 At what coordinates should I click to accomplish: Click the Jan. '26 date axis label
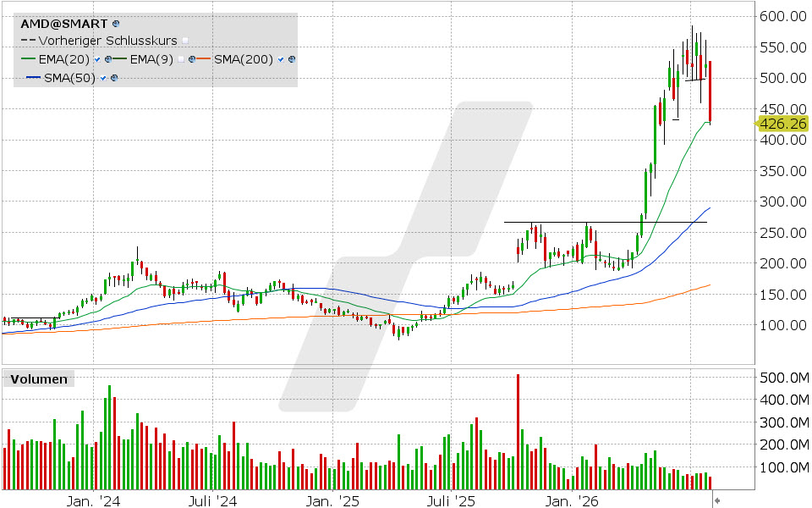pos(573,501)
